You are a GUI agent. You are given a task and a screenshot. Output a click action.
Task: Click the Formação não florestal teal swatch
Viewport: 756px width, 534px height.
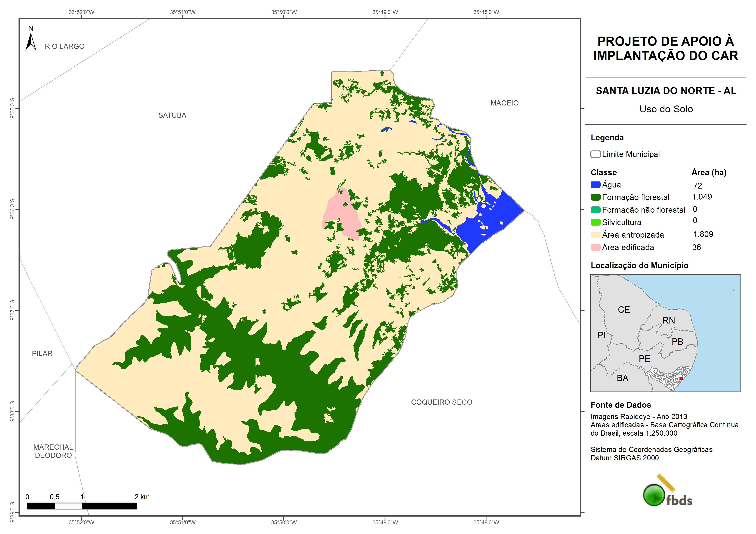point(595,210)
